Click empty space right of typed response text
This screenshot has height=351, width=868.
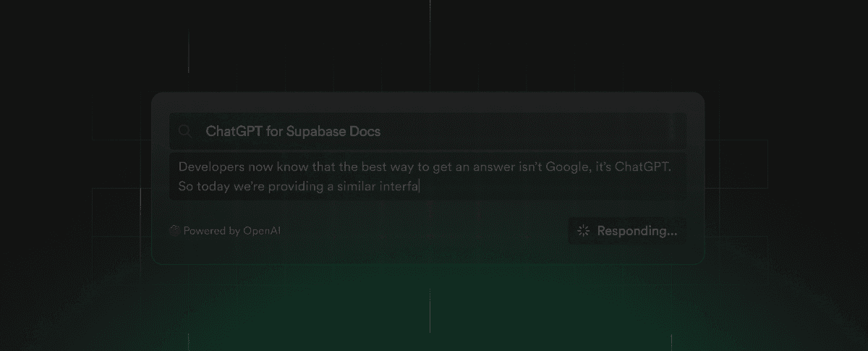pyautogui.click(x=550, y=187)
